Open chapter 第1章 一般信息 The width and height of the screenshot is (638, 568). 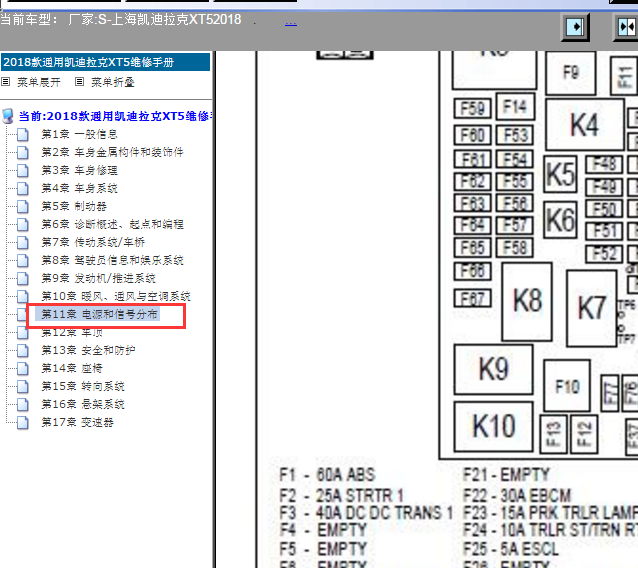click(x=79, y=134)
